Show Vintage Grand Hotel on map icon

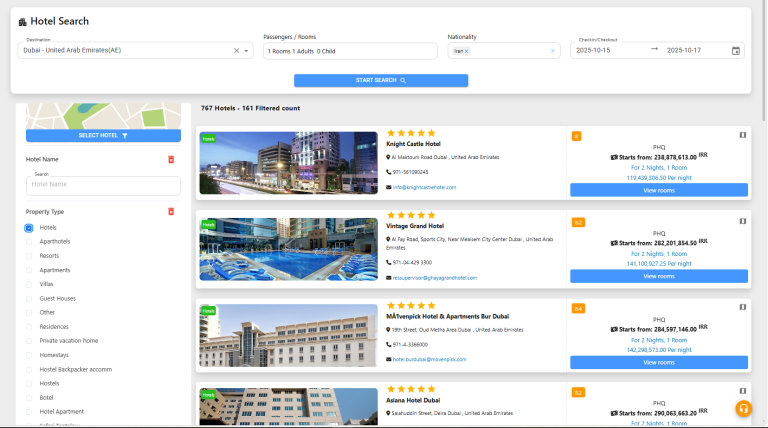[x=742, y=222]
